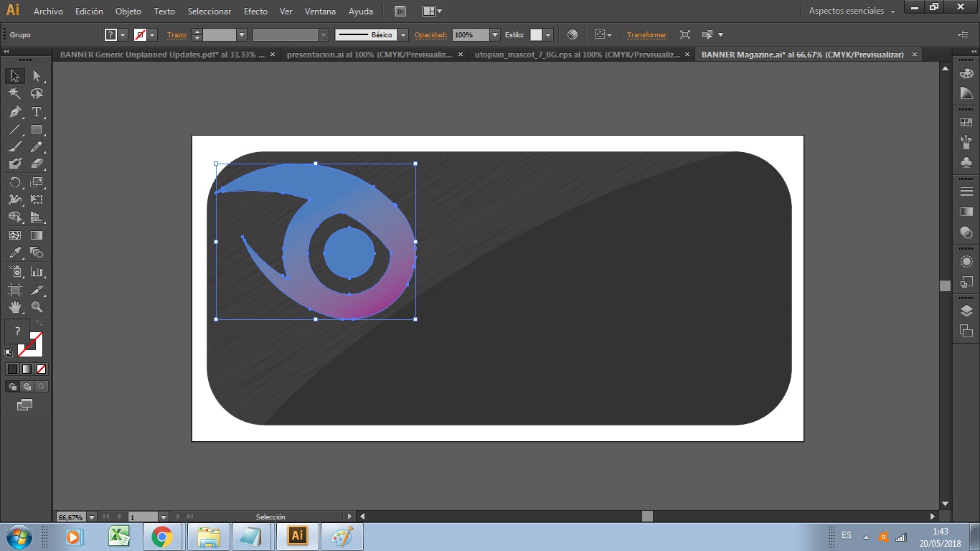Select the Scale tool

click(x=37, y=182)
